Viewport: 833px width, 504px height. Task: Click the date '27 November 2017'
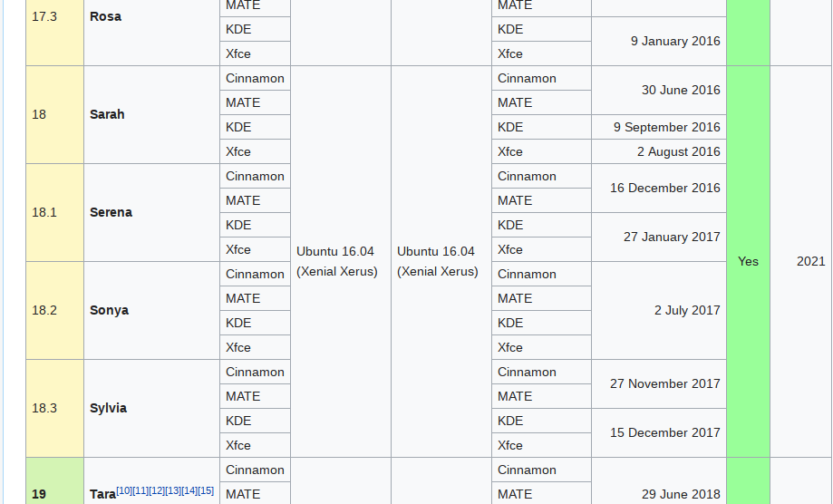664,383
